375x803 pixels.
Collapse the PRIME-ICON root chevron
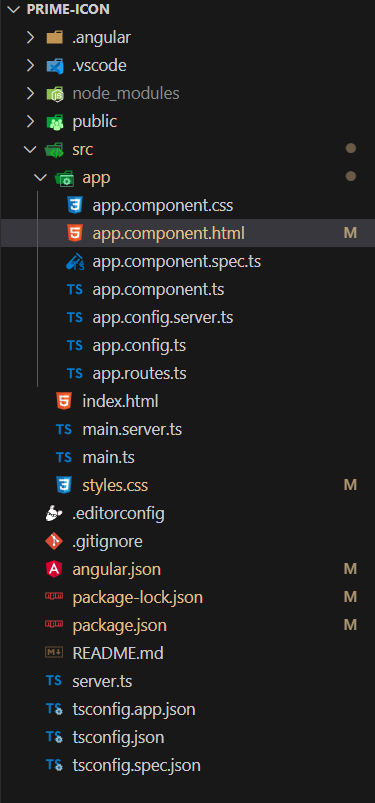click(14, 9)
